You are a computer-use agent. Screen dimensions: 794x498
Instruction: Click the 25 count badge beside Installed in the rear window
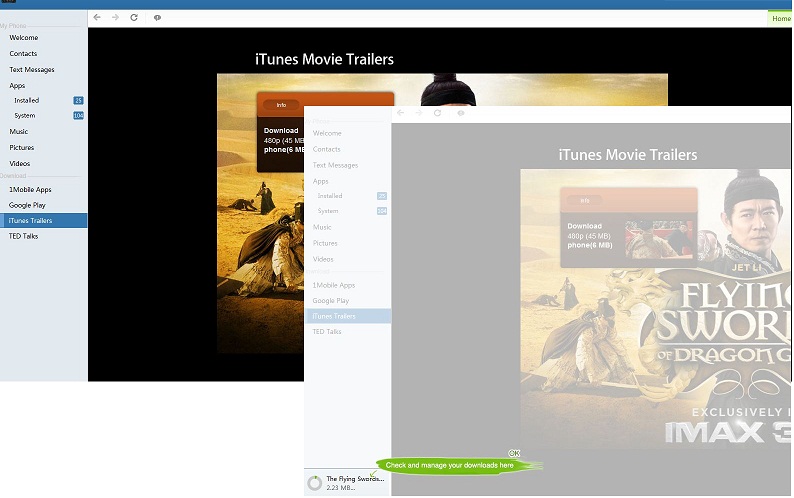point(78,100)
